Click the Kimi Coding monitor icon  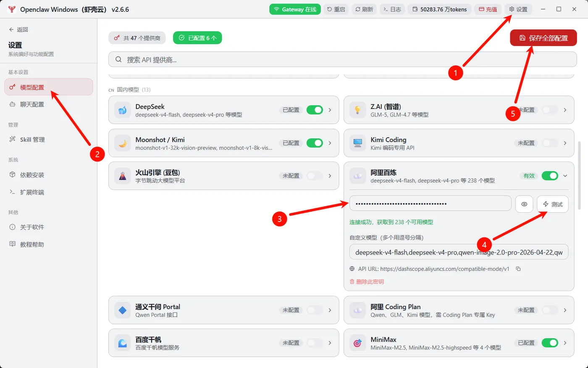pyautogui.click(x=358, y=143)
